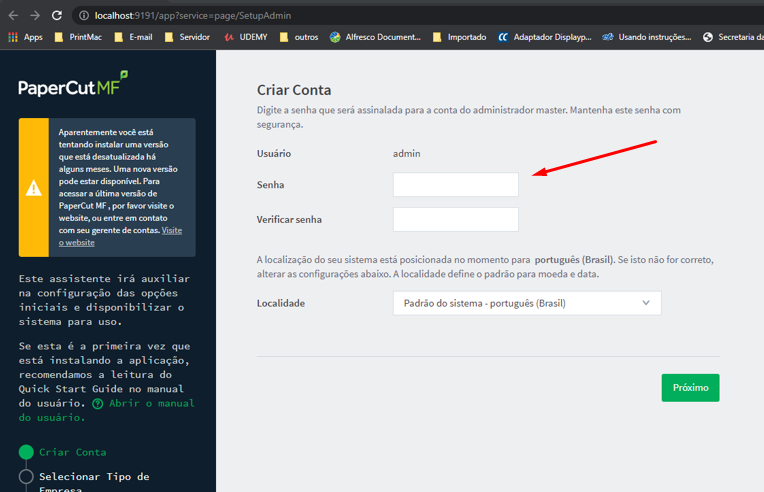This screenshot has height=492, width=764.
Task: Click into the Senha password field
Action: pos(456,185)
